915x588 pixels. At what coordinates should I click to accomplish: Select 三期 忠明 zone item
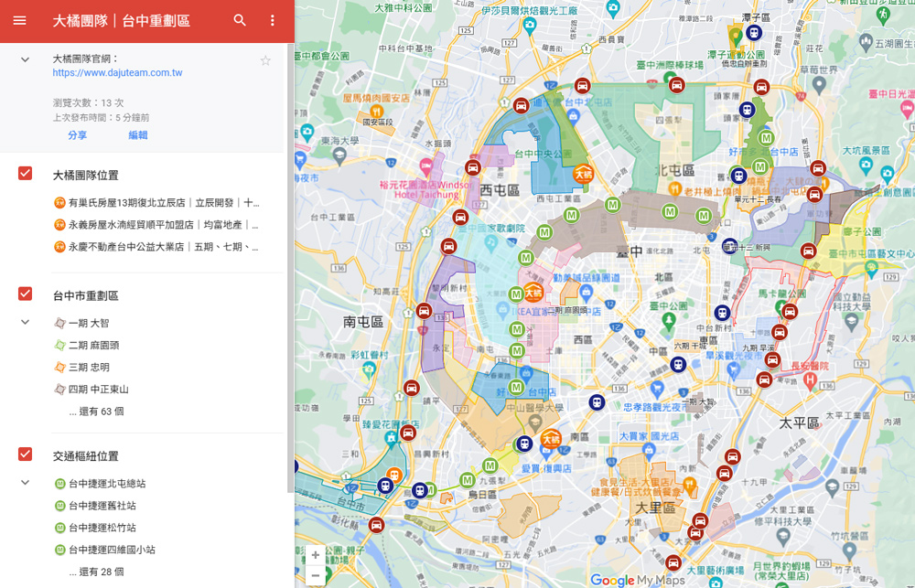pos(81,368)
